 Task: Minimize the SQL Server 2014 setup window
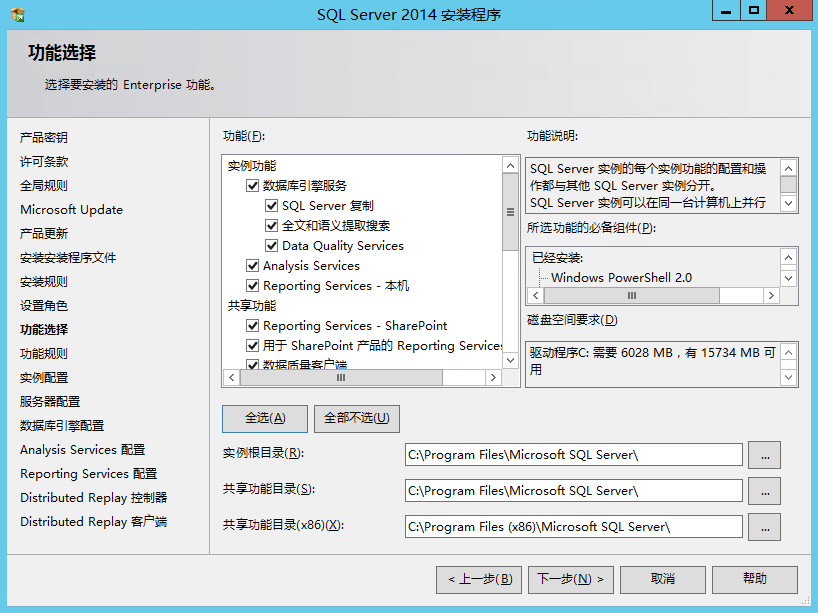click(x=726, y=10)
